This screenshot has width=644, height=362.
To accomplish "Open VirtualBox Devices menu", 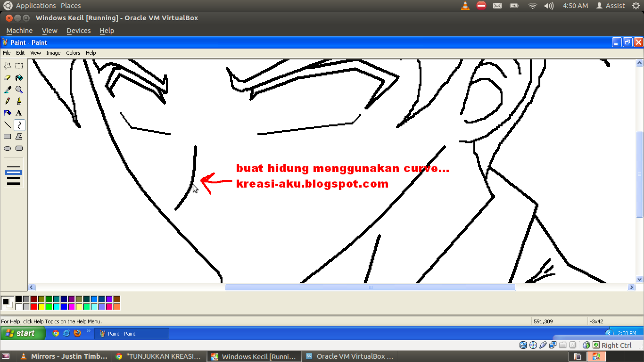I will point(78,31).
